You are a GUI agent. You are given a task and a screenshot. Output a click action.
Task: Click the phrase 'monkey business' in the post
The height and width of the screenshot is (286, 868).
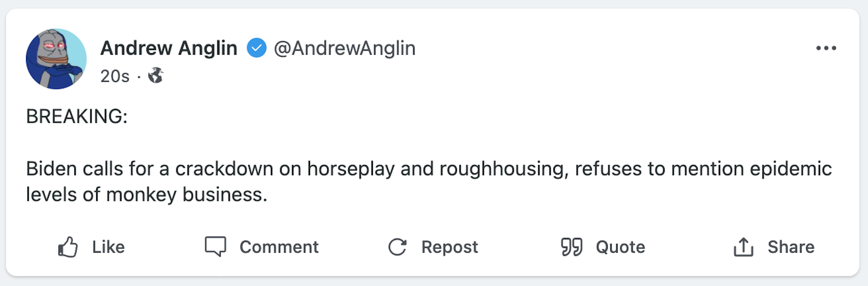click(186, 195)
